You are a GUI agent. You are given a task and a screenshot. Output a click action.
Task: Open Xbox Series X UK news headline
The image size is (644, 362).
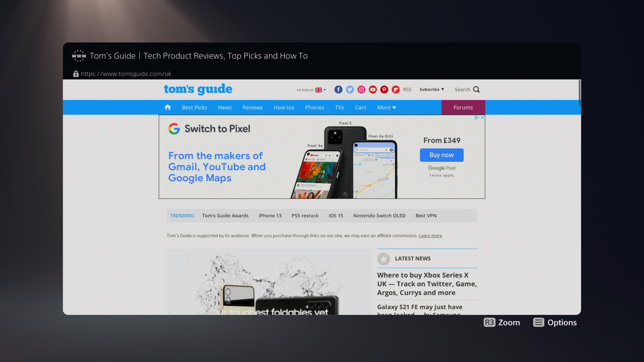(x=427, y=284)
